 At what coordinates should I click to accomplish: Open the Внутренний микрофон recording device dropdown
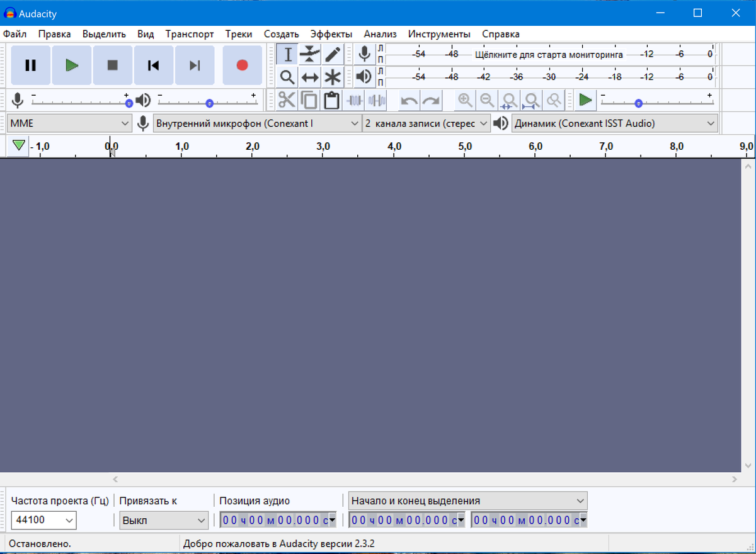pos(257,123)
